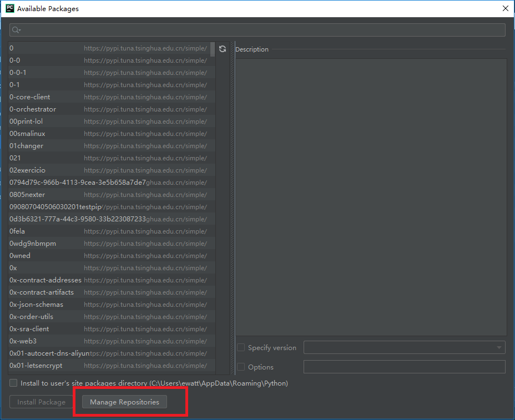Select the 00print-lol package
515x420 pixels.
[x=26, y=121]
